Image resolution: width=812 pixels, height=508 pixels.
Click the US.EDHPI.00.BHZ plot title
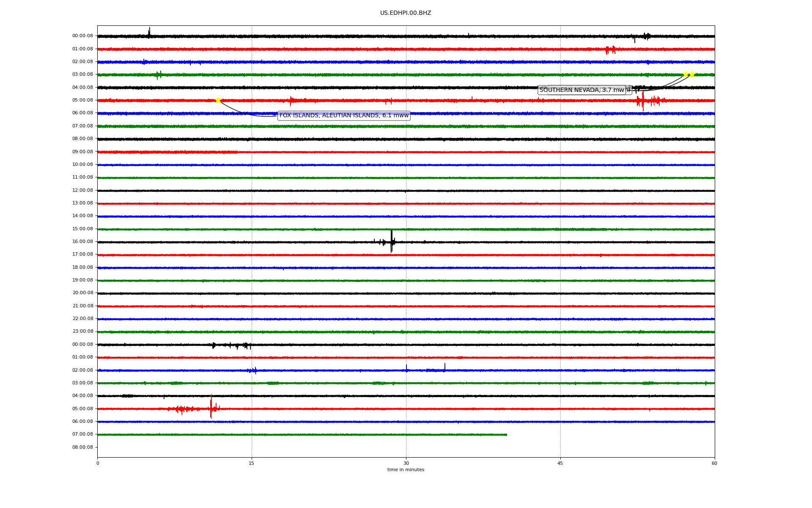click(406, 13)
